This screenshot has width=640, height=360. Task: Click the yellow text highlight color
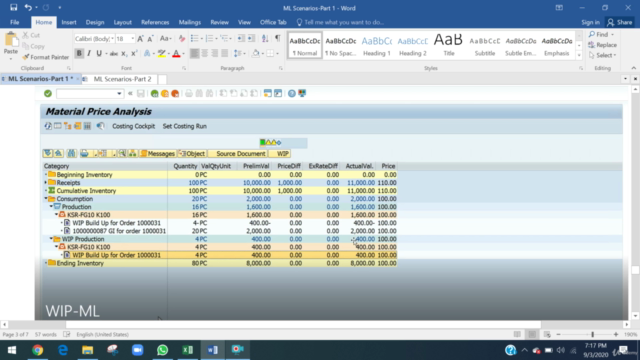(x=162, y=53)
